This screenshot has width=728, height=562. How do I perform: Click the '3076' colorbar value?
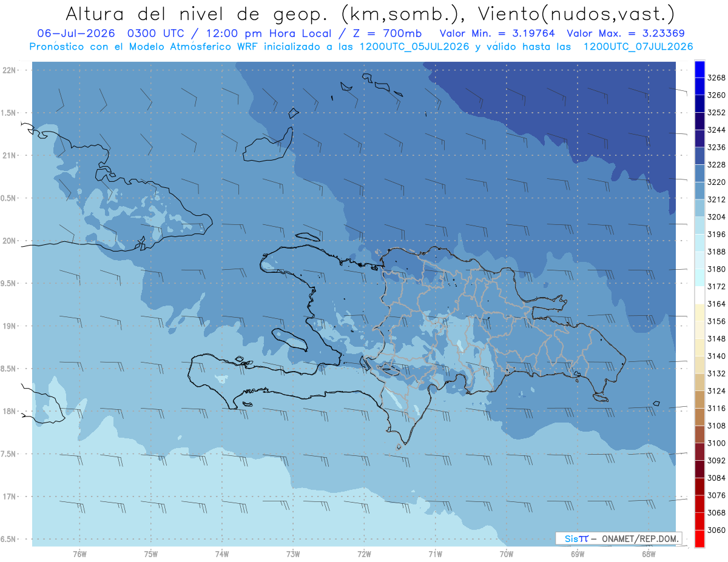(716, 495)
